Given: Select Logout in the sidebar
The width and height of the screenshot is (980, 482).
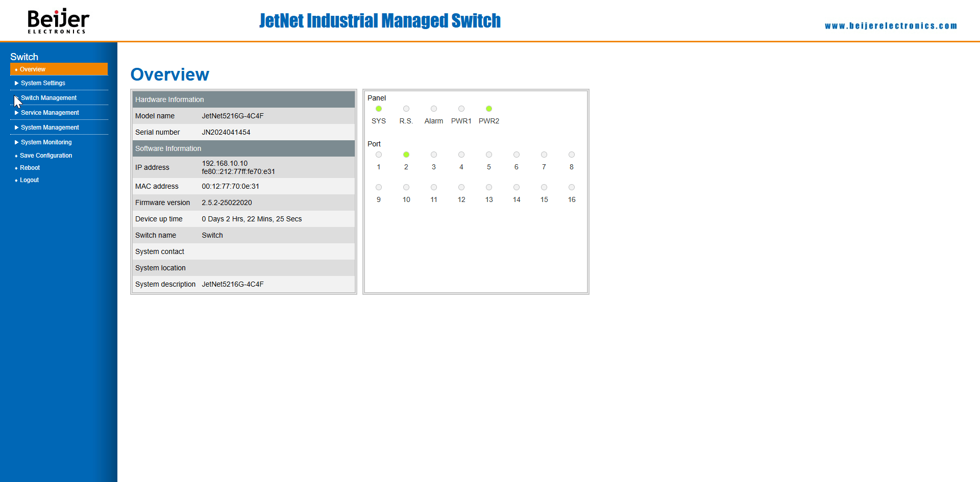Looking at the screenshot, I should [x=29, y=180].
